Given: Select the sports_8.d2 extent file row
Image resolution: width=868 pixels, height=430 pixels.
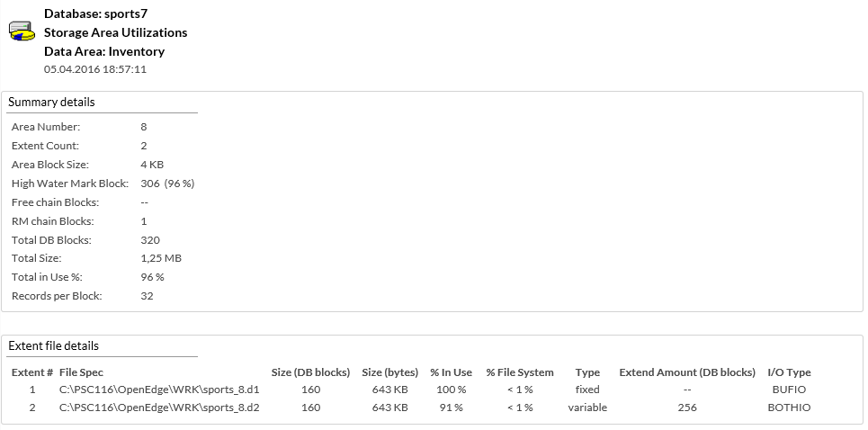Looking at the screenshot, I should [x=158, y=408].
